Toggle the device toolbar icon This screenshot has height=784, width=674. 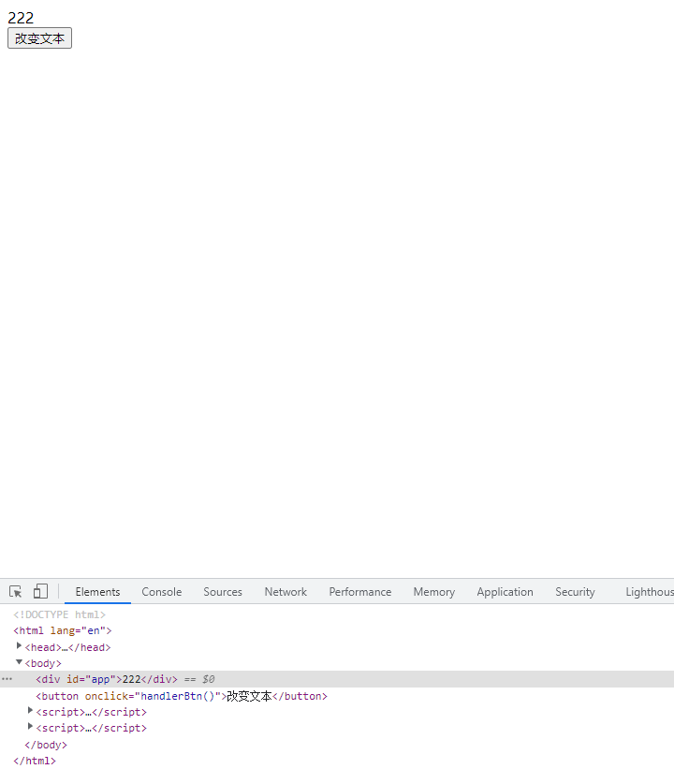click(x=40, y=591)
